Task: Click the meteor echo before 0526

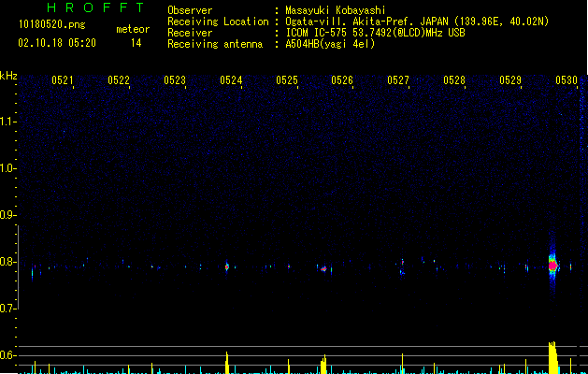Action: click(x=324, y=268)
